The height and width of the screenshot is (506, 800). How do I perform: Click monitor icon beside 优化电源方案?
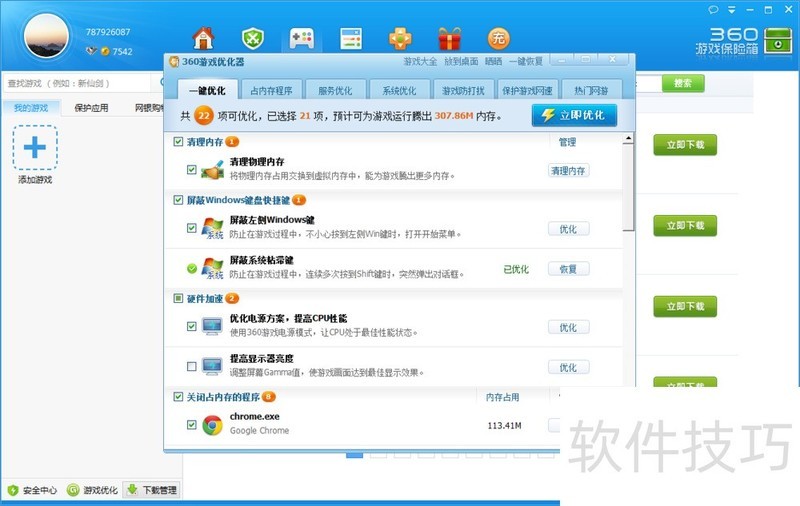coord(212,326)
